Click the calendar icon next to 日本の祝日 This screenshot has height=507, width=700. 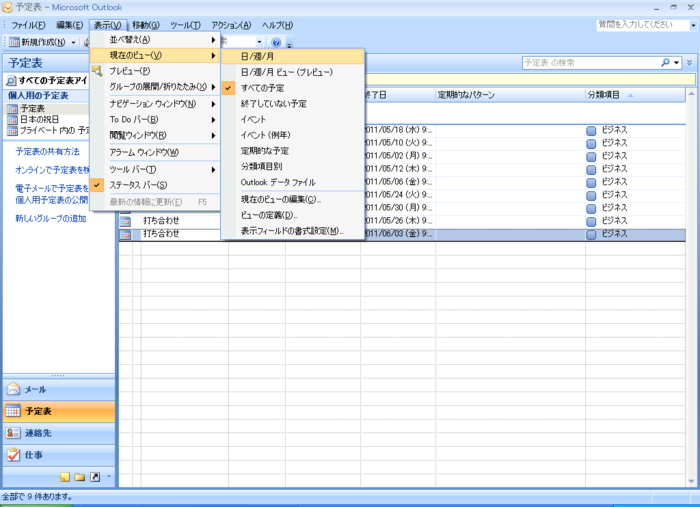tap(12, 120)
